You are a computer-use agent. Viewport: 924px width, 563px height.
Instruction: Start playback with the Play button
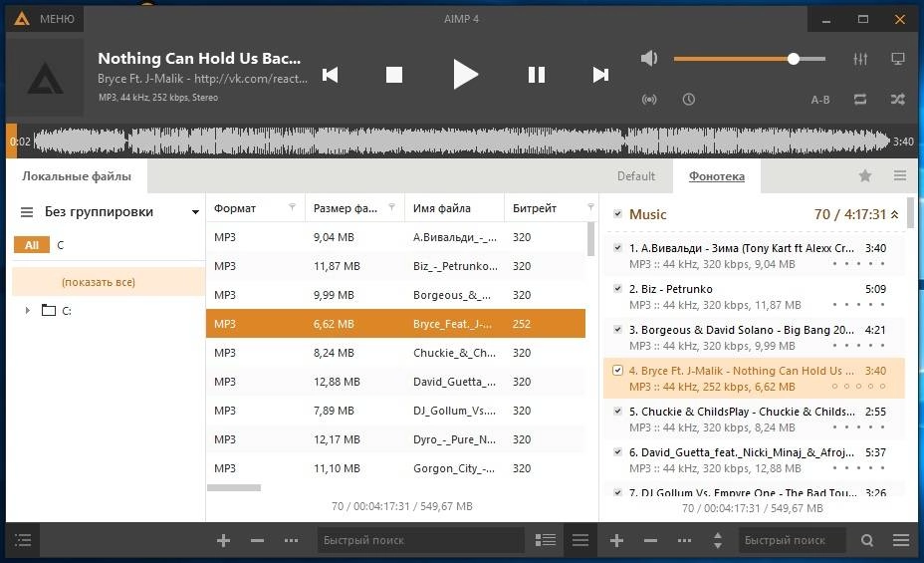click(x=465, y=75)
